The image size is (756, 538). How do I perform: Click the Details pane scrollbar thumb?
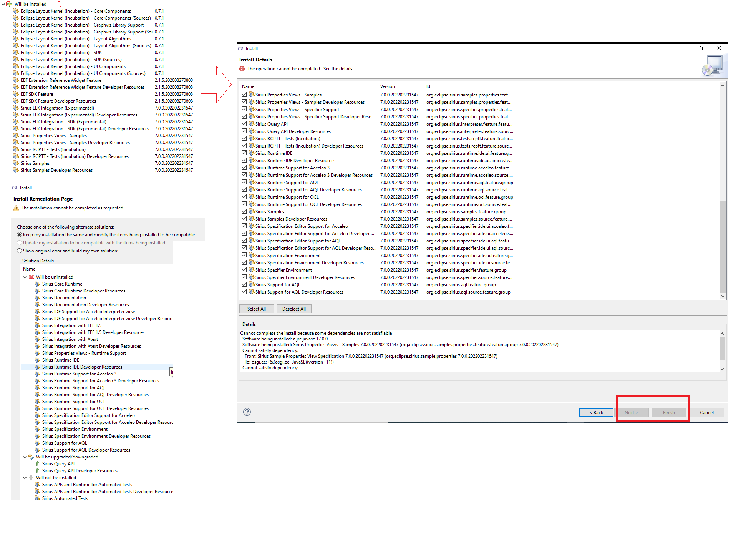(722, 348)
